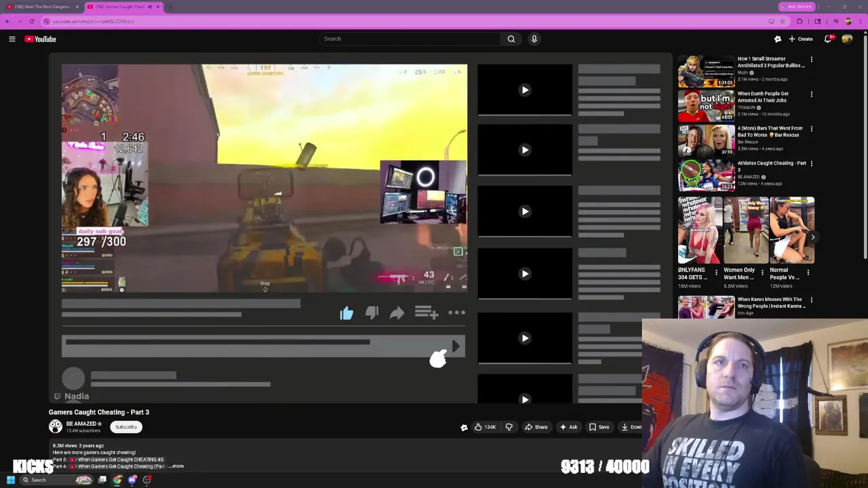Click the YouTube search field
Screen dimensions: 868x488
tap(409, 39)
